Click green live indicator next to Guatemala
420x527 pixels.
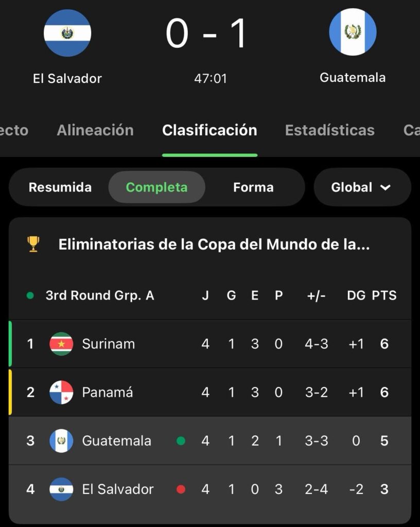[181, 441]
